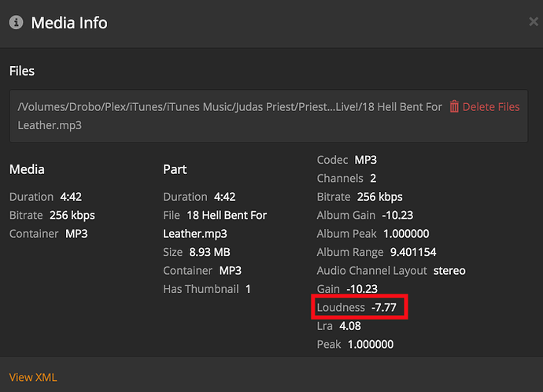Click the Part section heading

[175, 169]
